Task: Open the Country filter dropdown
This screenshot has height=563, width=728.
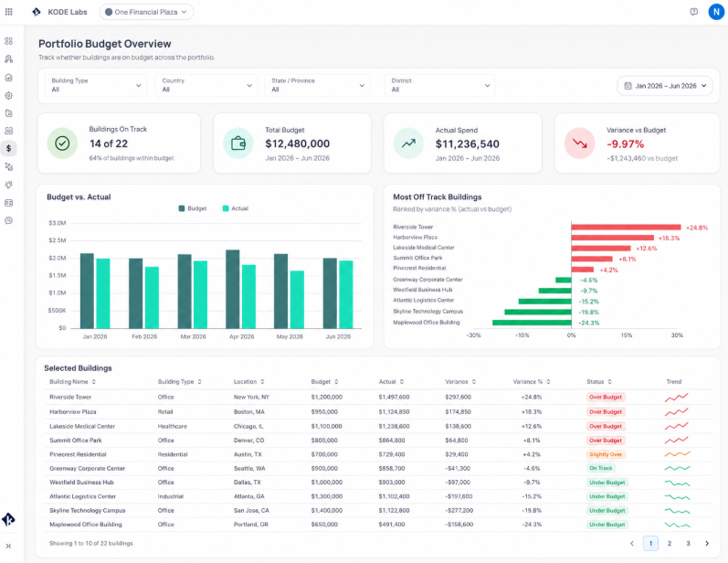Action: click(206, 86)
